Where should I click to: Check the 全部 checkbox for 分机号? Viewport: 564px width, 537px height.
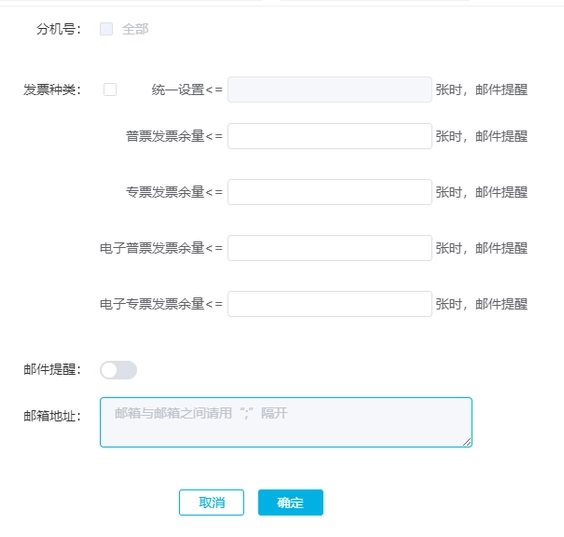[106, 29]
